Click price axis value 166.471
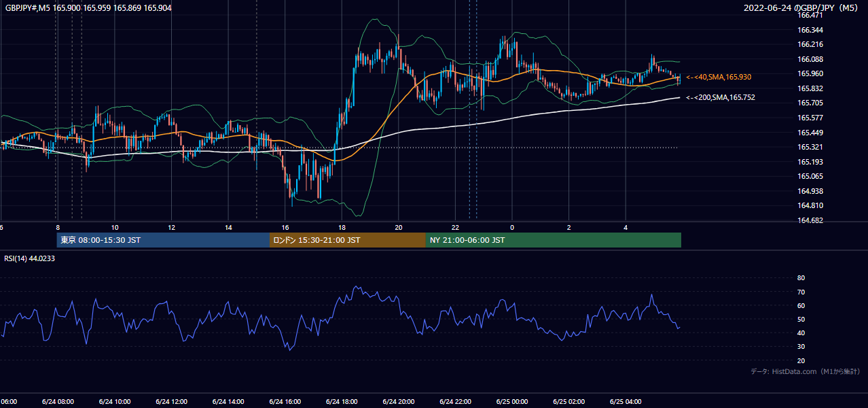This screenshot has width=868, height=408. 810,15
